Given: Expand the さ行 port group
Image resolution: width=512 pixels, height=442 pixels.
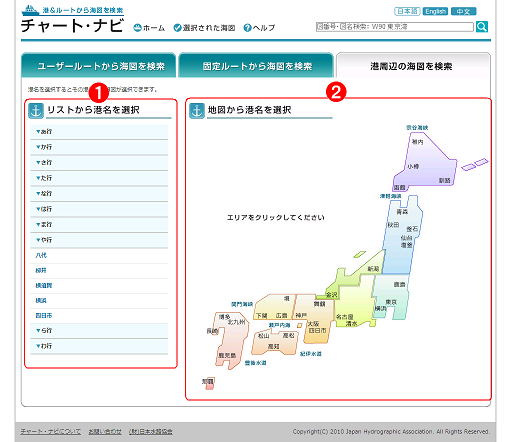Looking at the screenshot, I should click(99, 163).
